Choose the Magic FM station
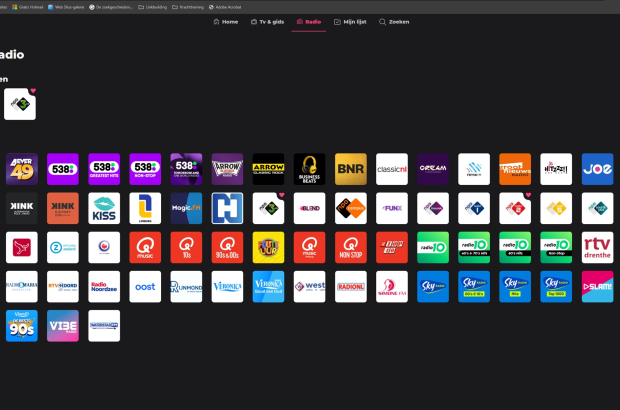Screen dimensions: 620x410 186,208
